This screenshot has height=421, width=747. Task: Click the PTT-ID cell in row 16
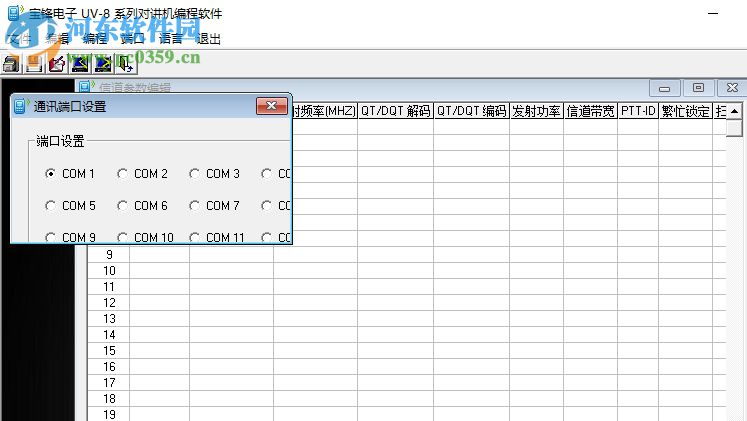point(638,366)
